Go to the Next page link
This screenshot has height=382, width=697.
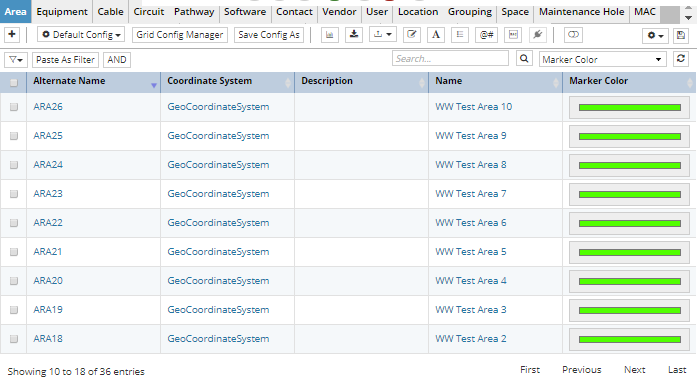pos(634,370)
